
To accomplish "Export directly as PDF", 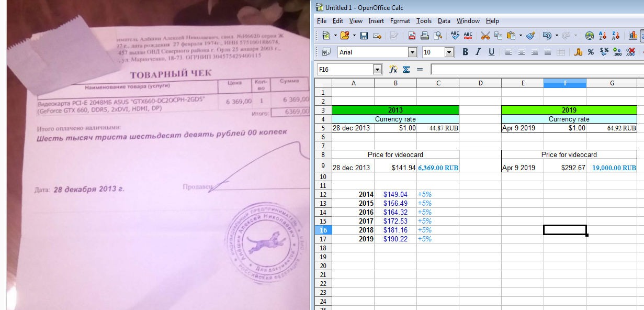I will tap(412, 36).
